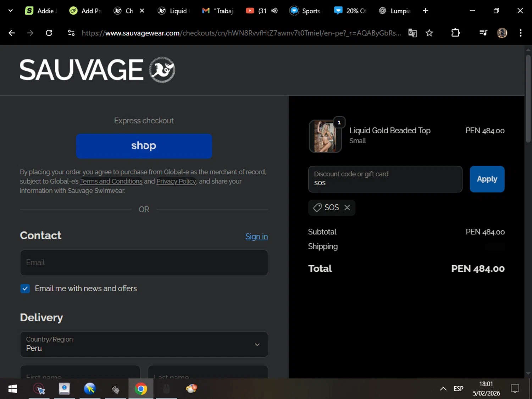Apply the discount code
Image resolution: width=532 pixels, height=399 pixels.
pos(487,179)
